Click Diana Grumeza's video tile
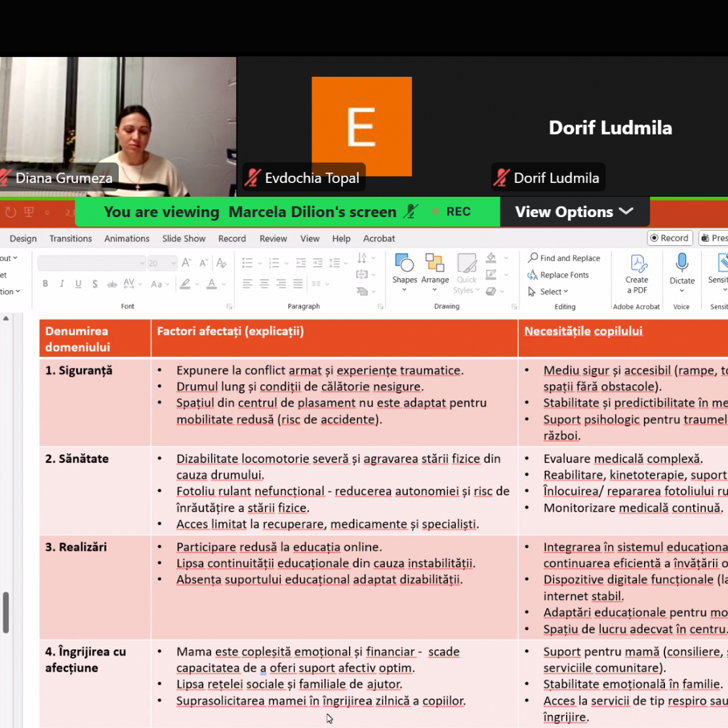Image resolution: width=728 pixels, height=728 pixels. (118, 126)
